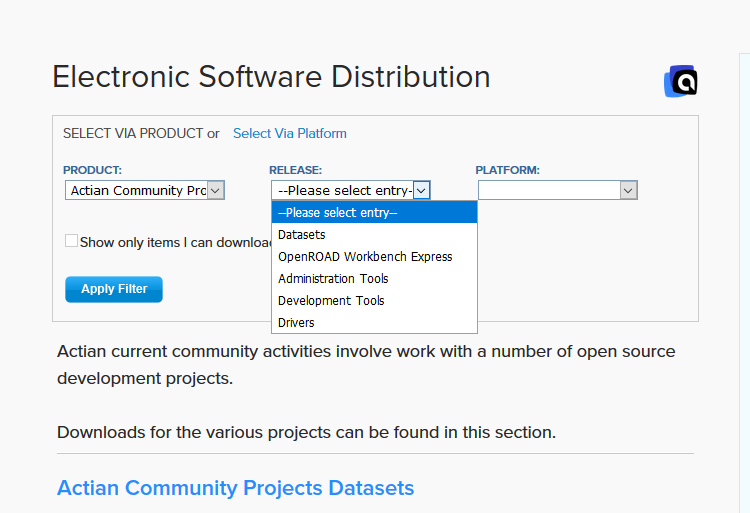The height and width of the screenshot is (513, 750).
Task: Expand the empty Platform dropdown
Action: [x=557, y=190]
